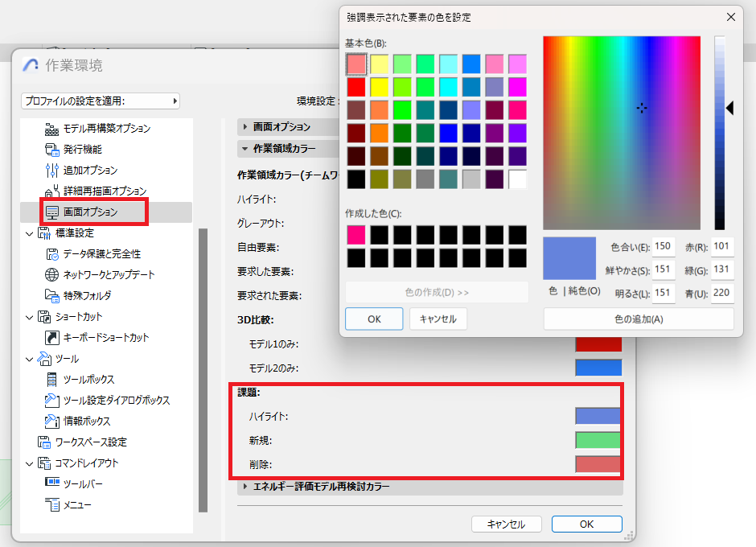The image size is (756, 547).
Task: Click the コマンドレイアウト group icon
Action: 44,463
